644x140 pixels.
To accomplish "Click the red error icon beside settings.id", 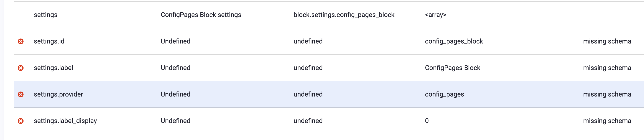I will tap(21, 41).
